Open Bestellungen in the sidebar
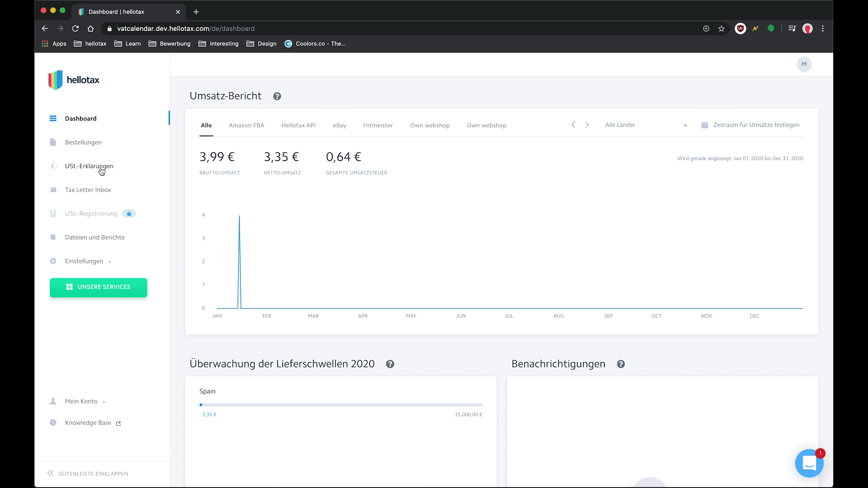Viewport: 868px width, 488px height. click(83, 142)
